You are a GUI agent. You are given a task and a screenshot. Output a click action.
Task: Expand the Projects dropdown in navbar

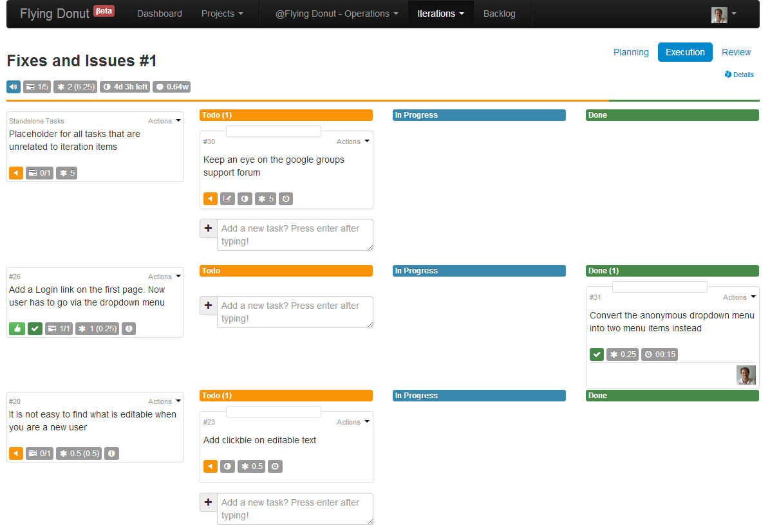click(222, 14)
